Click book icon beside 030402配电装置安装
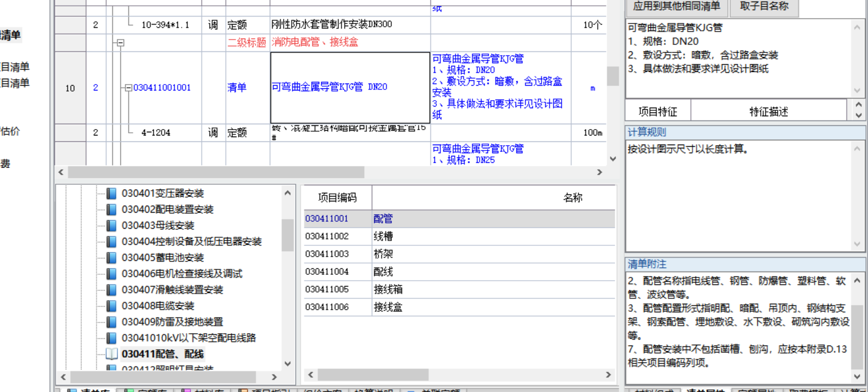Image resolution: width=868 pixels, height=392 pixels. coord(111,209)
